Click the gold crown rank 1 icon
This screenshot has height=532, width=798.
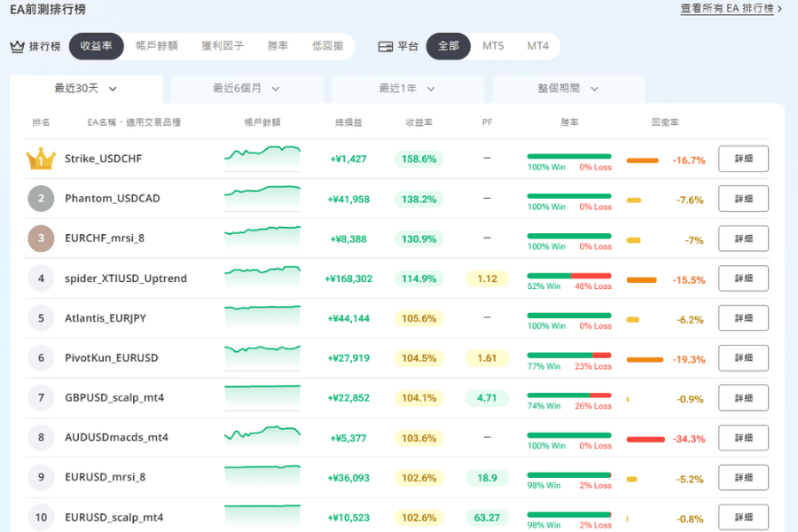pos(41,160)
